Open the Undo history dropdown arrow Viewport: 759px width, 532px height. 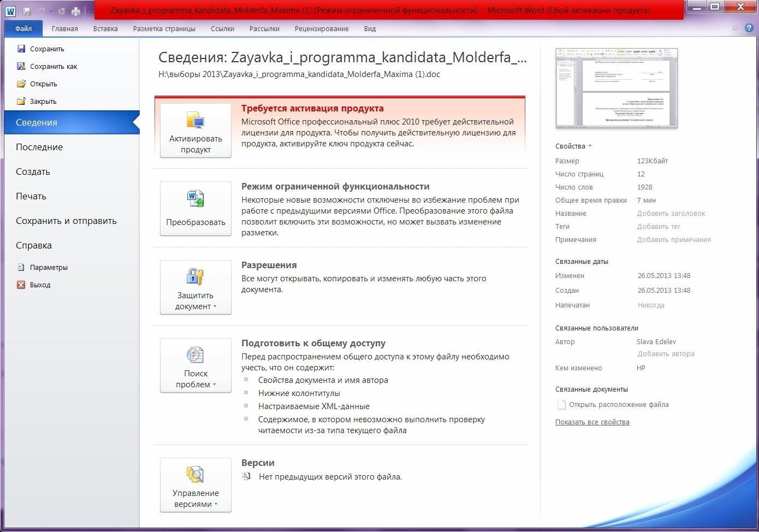(51, 11)
